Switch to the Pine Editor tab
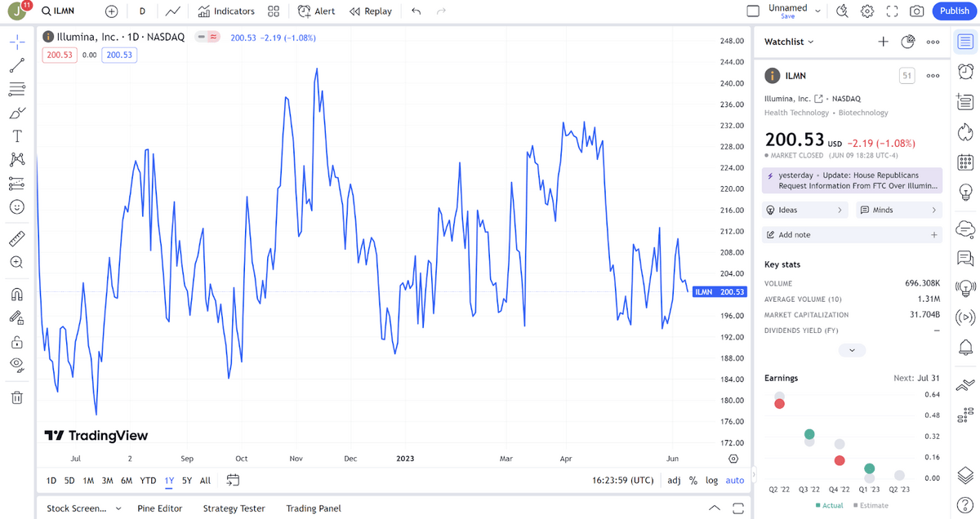The image size is (980, 519). tap(160, 508)
